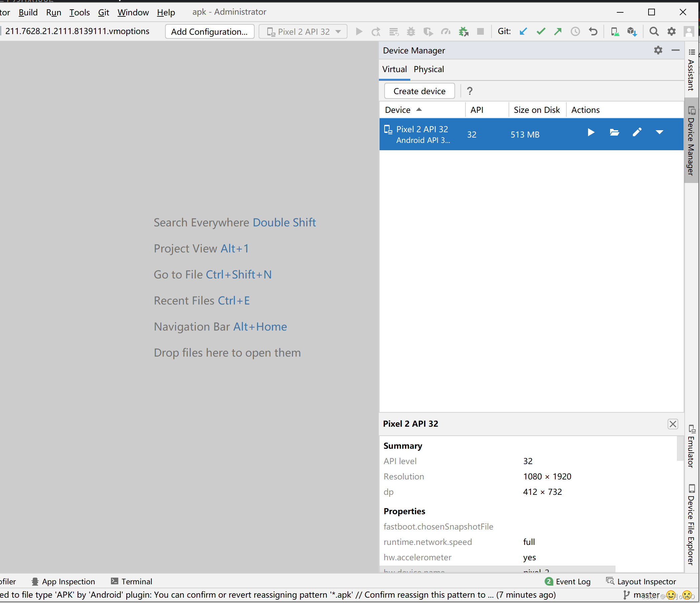Click Create device to add an AVD
The image size is (700, 603).
(419, 91)
